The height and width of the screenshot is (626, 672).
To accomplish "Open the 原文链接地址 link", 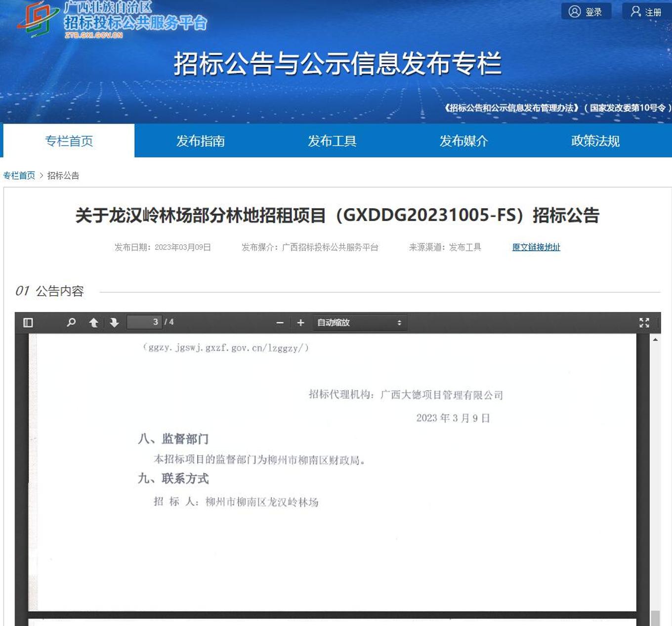I will click(x=536, y=247).
